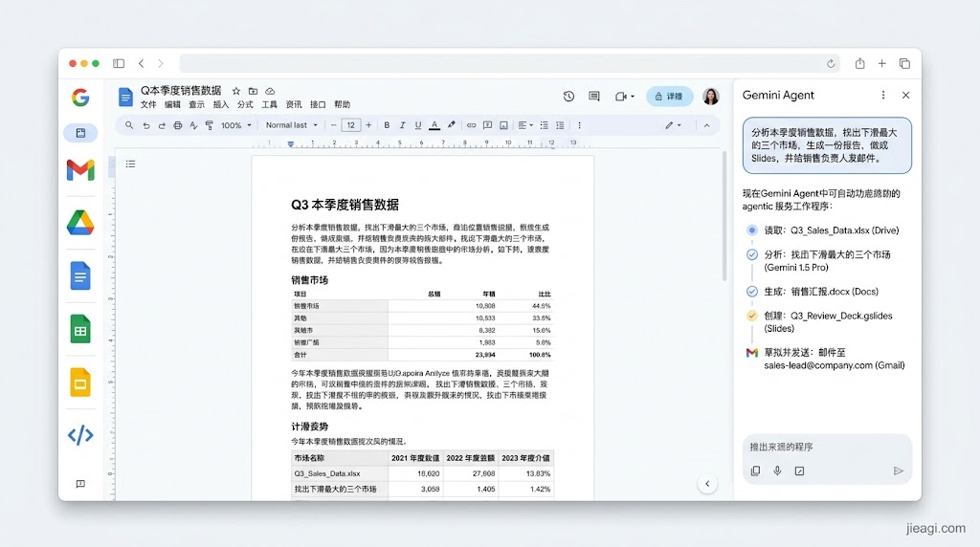Image resolution: width=980 pixels, height=547 pixels.
Task: Open the 文件 menu
Action: coord(148,105)
